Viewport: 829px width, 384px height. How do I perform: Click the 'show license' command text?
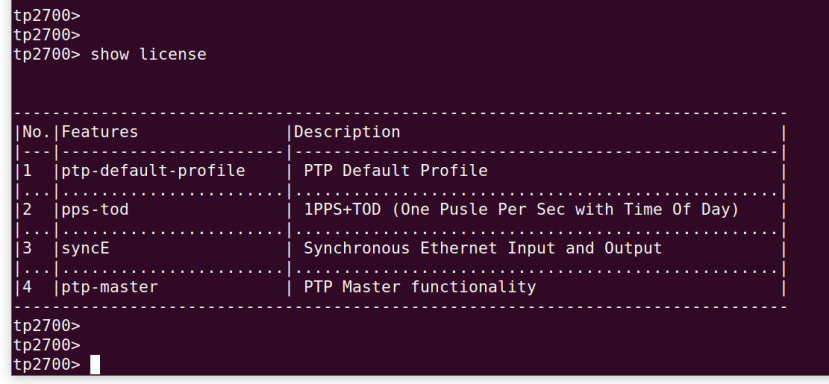pyautogui.click(x=148, y=54)
